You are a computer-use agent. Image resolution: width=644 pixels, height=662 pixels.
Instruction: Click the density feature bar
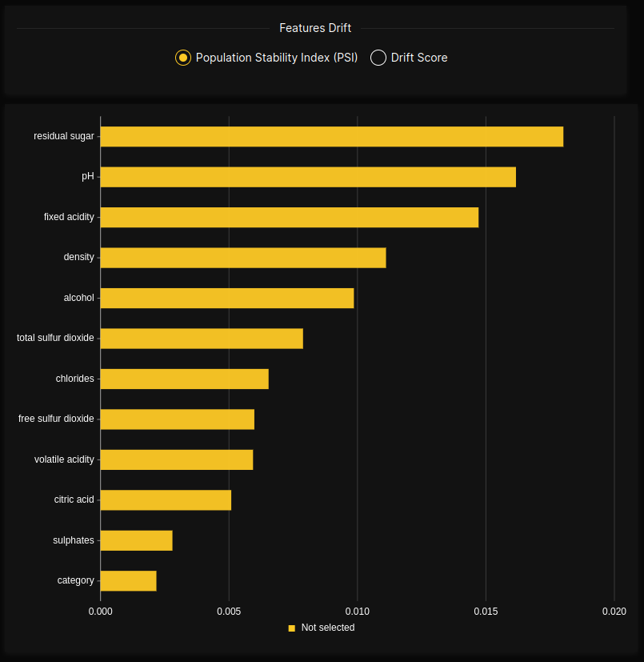pos(242,258)
